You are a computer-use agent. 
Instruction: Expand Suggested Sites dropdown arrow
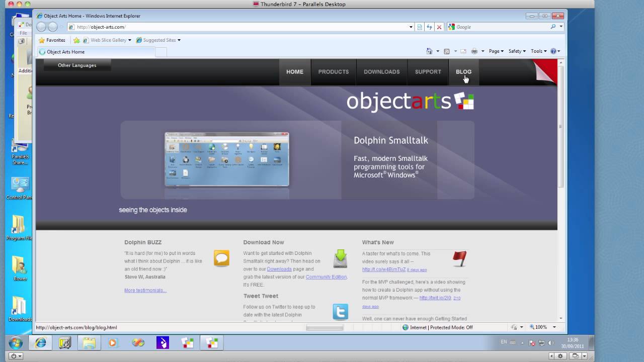[179, 40]
